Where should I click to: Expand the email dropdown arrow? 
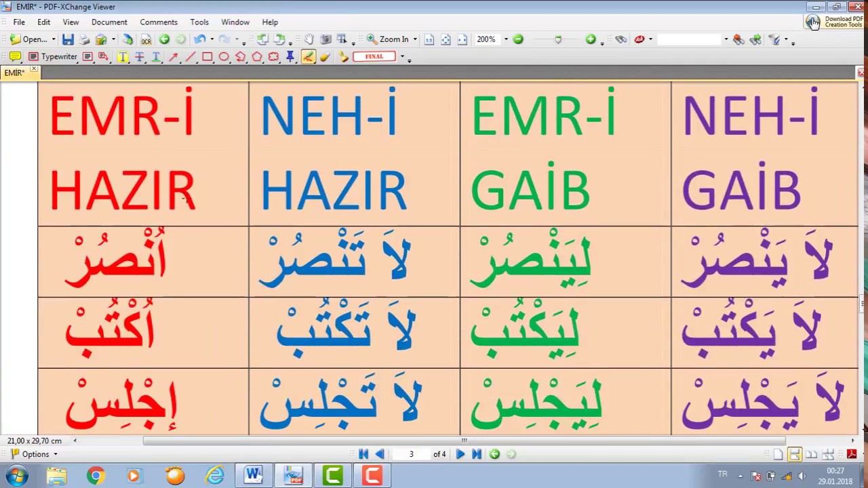(x=113, y=39)
